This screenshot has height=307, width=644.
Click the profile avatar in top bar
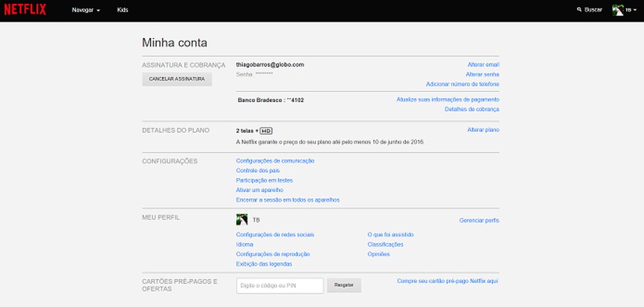coord(617,10)
